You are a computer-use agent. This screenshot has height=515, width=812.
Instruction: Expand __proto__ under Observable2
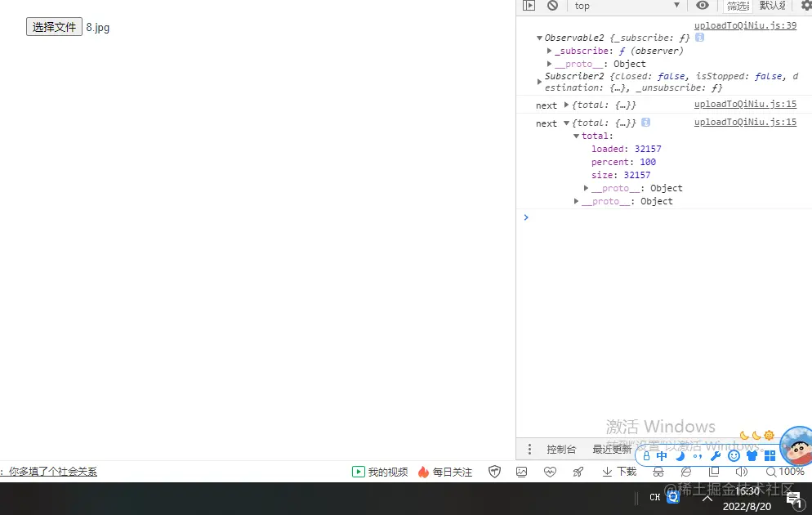pyautogui.click(x=550, y=64)
